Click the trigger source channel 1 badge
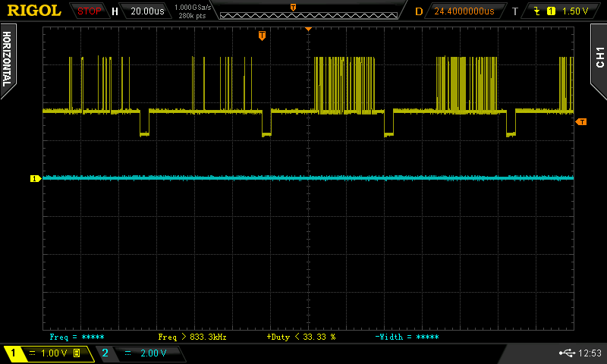Viewport: 607px width, 364px height. (x=551, y=11)
